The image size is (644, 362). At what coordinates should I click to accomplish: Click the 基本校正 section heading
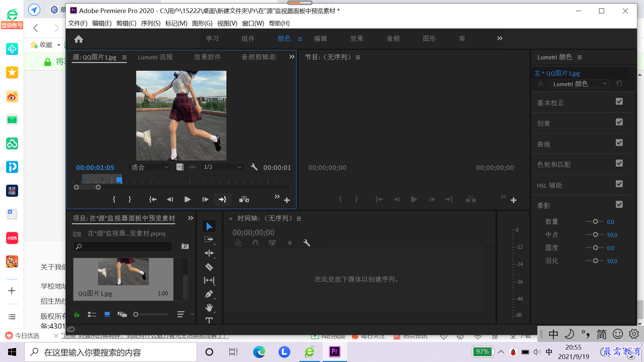(x=550, y=103)
